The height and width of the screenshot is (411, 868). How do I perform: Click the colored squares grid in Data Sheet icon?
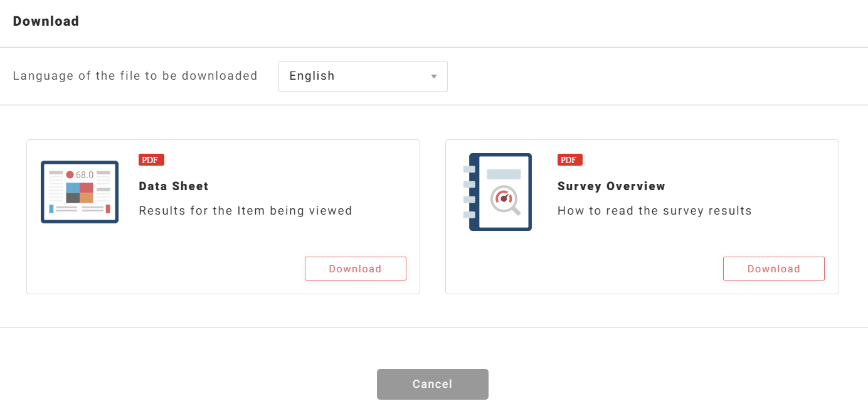[x=80, y=193]
